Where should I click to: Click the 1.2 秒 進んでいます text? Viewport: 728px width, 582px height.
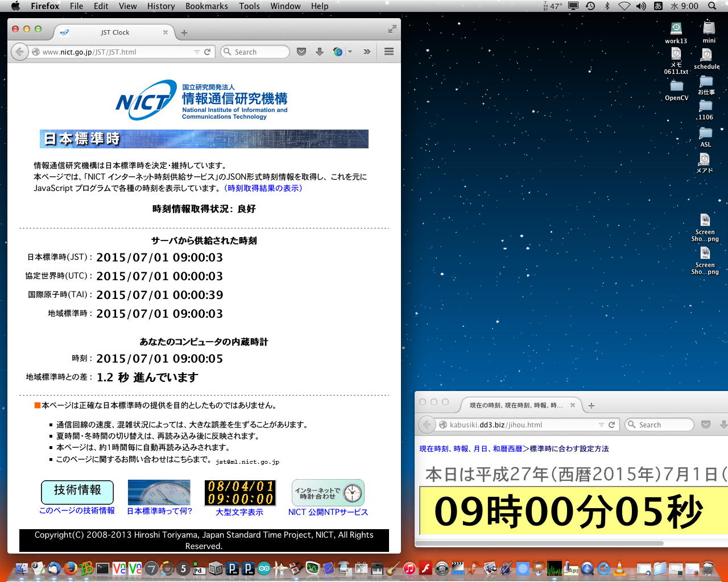point(147,377)
